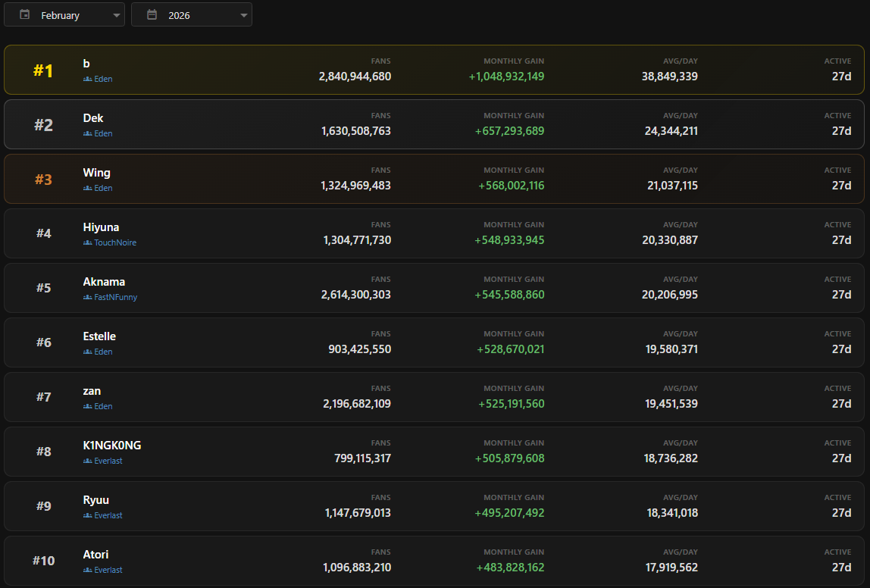Open the FastNFunny club link
The image size is (870, 588).
tap(115, 297)
